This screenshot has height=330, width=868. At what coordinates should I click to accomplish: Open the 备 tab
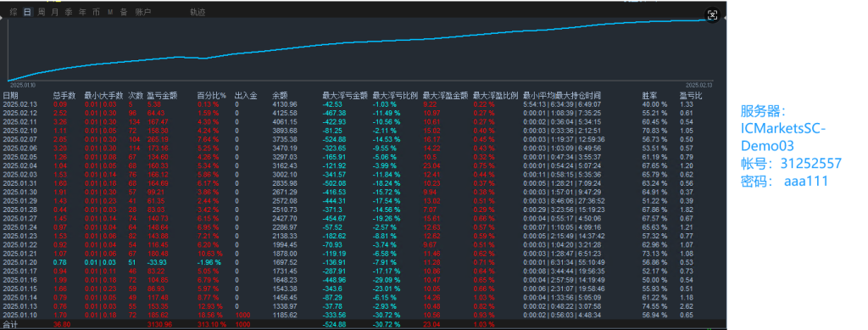[124, 12]
